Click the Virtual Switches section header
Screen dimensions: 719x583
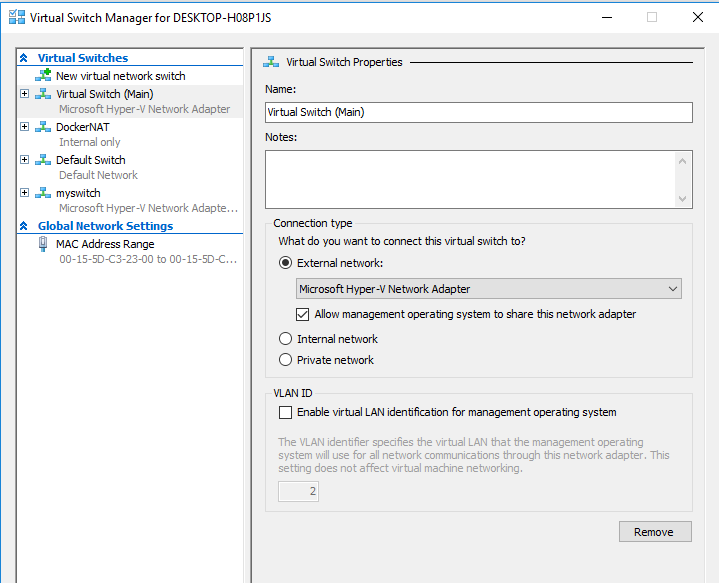(x=83, y=58)
